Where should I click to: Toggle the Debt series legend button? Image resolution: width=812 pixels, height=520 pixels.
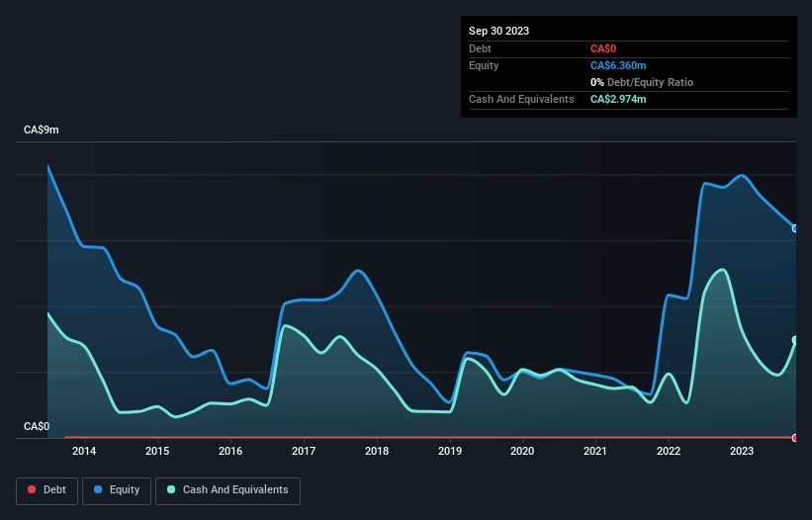click(x=47, y=490)
